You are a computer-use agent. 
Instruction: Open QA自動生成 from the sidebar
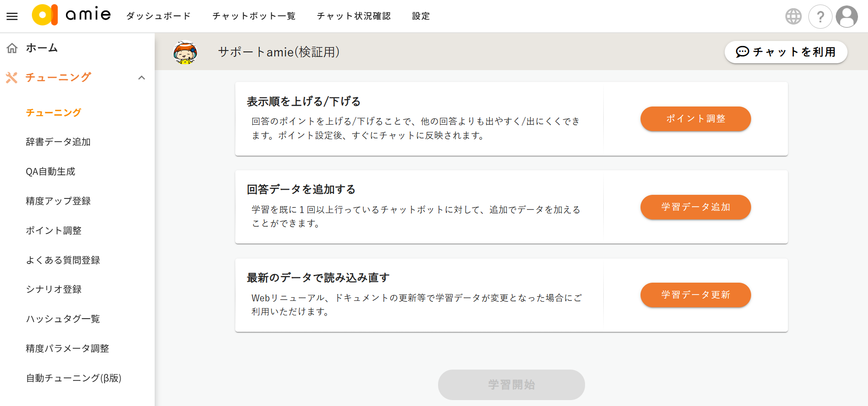(50, 172)
